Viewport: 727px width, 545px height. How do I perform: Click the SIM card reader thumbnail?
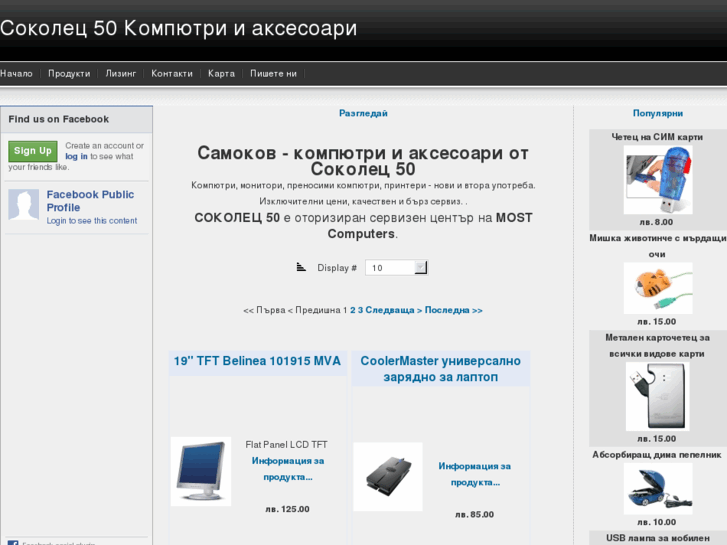[x=658, y=180]
